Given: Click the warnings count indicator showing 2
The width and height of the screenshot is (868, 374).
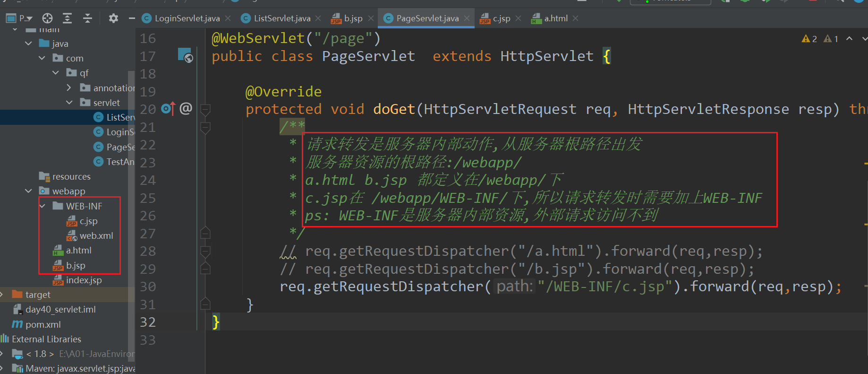Looking at the screenshot, I should (x=809, y=39).
